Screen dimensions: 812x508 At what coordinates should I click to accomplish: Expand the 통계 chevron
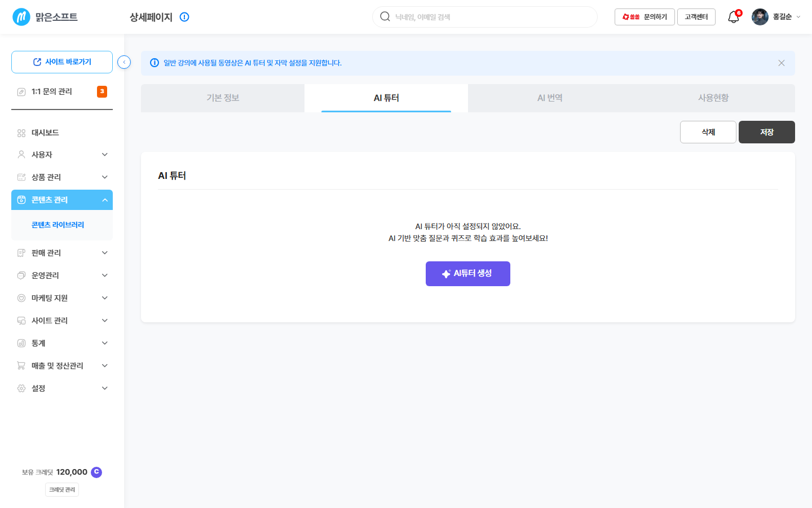pyautogui.click(x=105, y=343)
